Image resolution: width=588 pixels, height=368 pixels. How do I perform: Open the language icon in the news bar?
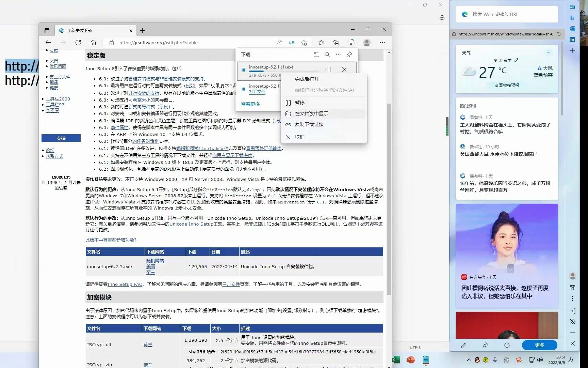pyautogui.click(x=485, y=345)
